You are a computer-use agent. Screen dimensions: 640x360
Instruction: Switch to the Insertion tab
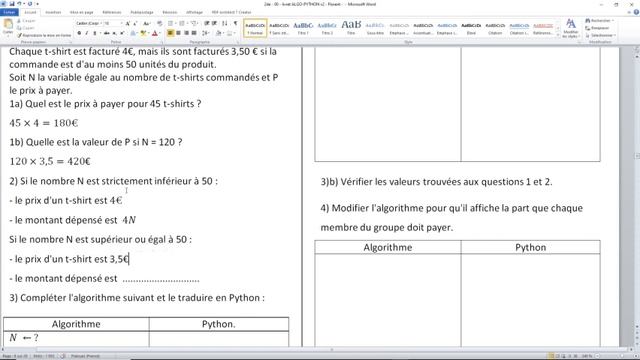click(53, 12)
